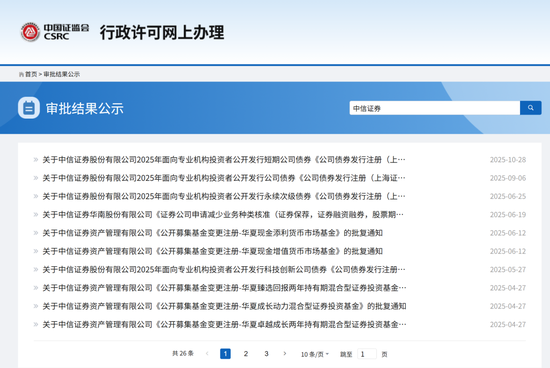
Task: Go to 首页 breadcrumb link
Action: coord(31,74)
